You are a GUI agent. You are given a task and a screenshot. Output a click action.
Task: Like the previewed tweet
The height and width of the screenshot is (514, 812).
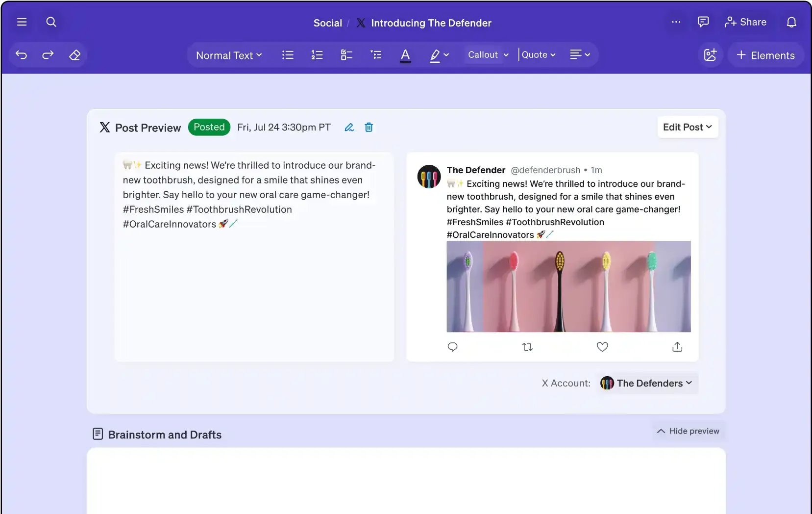[x=602, y=347]
